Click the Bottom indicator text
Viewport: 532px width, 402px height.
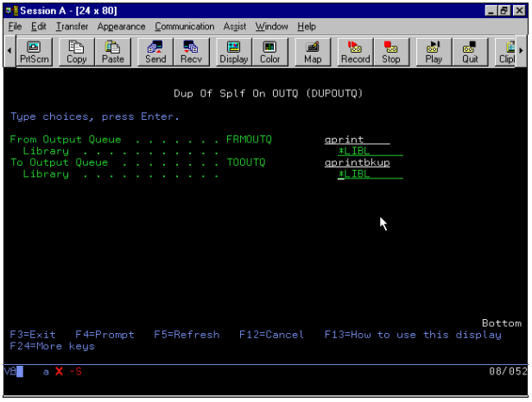(502, 323)
